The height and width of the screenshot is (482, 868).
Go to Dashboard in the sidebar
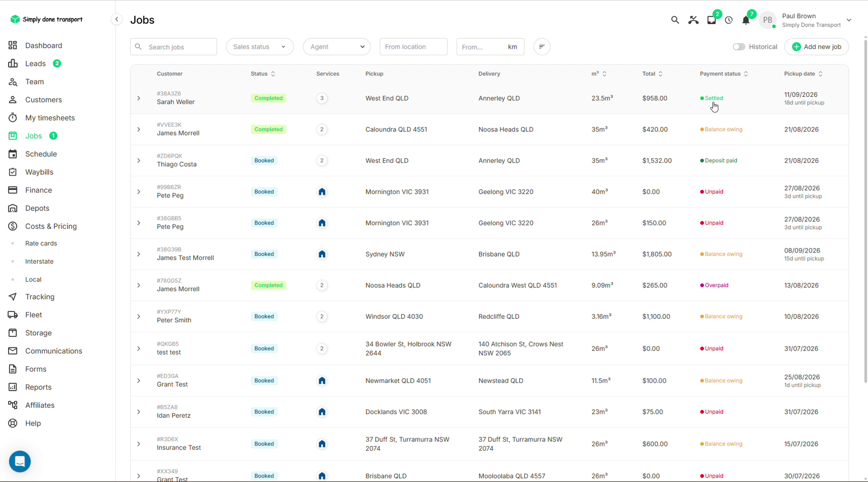pos(44,45)
